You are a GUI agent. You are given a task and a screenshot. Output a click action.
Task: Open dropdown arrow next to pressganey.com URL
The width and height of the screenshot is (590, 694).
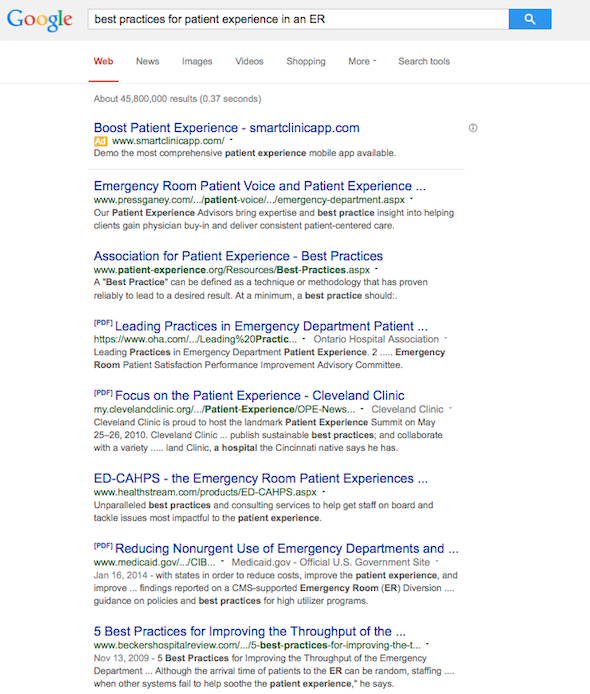click(x=412, y=199)
